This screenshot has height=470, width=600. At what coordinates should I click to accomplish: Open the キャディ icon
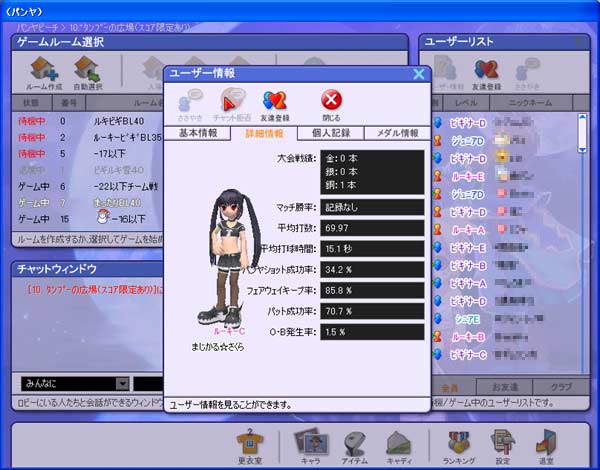click(399, 442)
